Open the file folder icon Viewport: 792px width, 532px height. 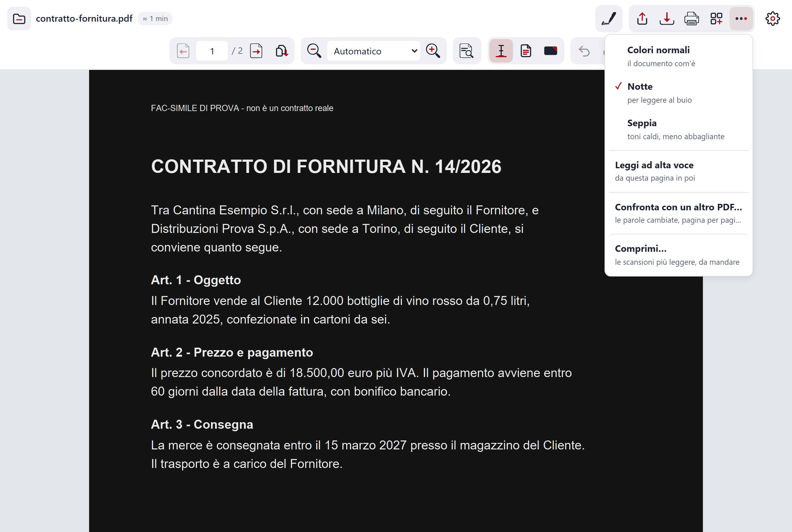click(19, 19)
